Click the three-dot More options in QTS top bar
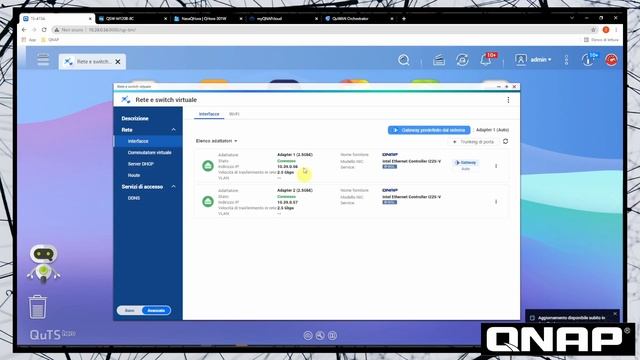 click(566, 60)
